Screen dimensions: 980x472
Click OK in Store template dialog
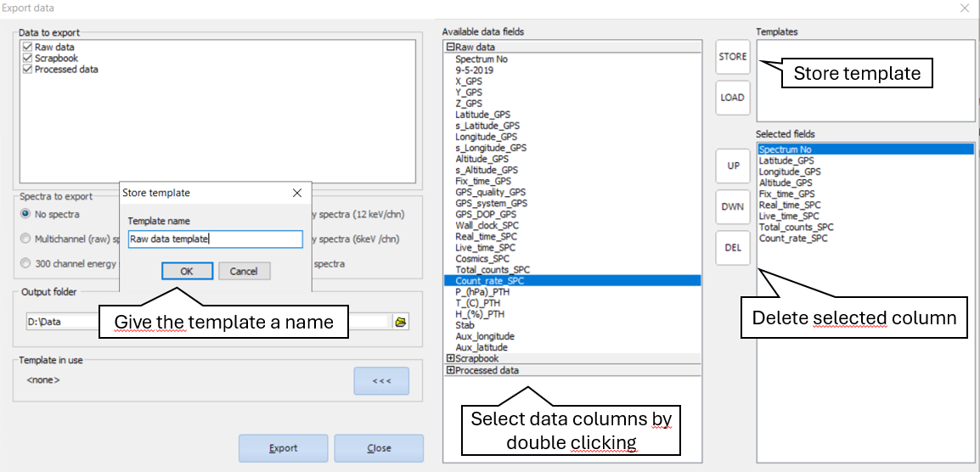[187, 271]
